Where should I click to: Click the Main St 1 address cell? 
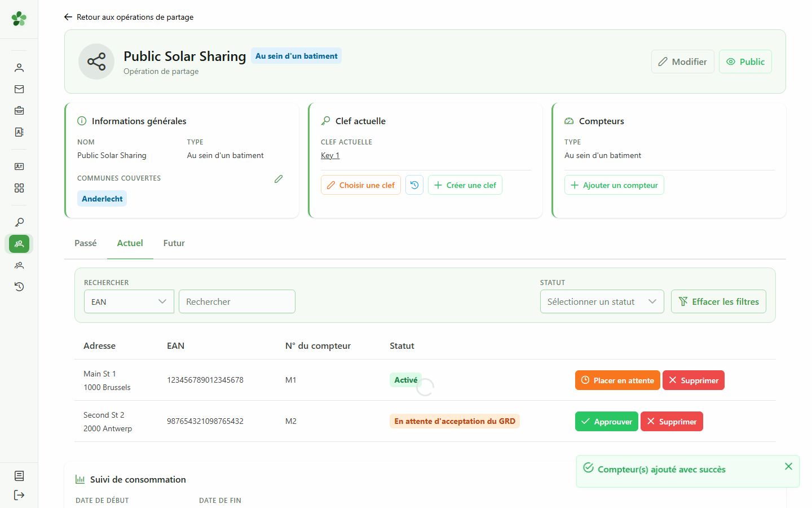[107, 380]
